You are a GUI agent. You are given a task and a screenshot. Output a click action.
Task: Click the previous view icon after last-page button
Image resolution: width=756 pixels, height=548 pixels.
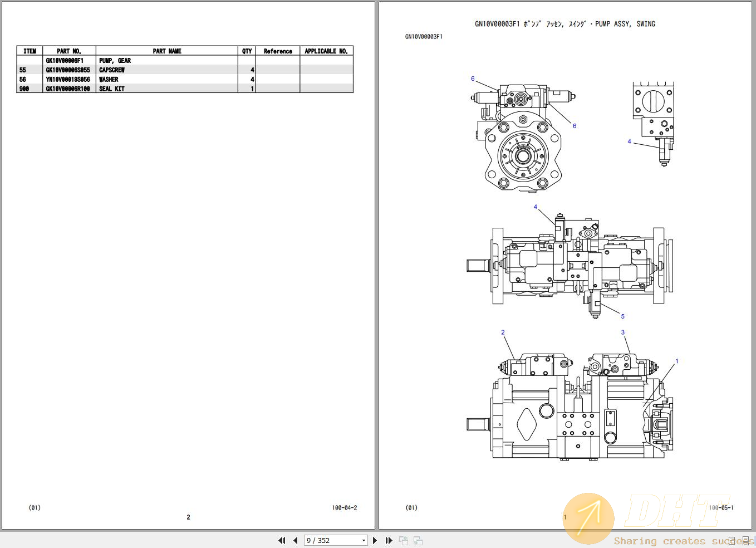click(404, 540)
